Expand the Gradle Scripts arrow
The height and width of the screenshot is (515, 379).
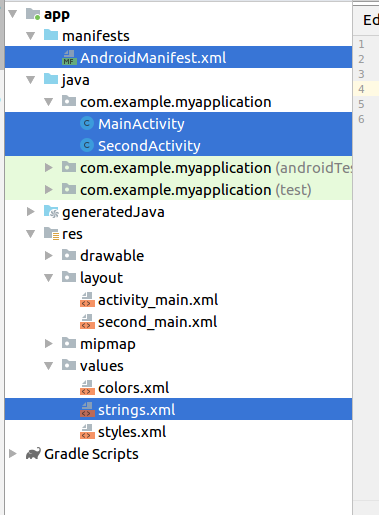pyautogui.click(x=13, y=454)
